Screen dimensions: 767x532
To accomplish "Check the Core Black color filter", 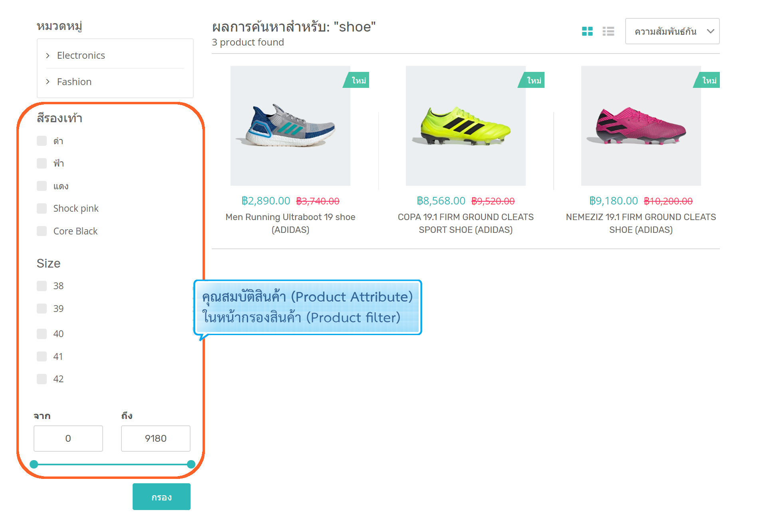I will coord(42,231).
